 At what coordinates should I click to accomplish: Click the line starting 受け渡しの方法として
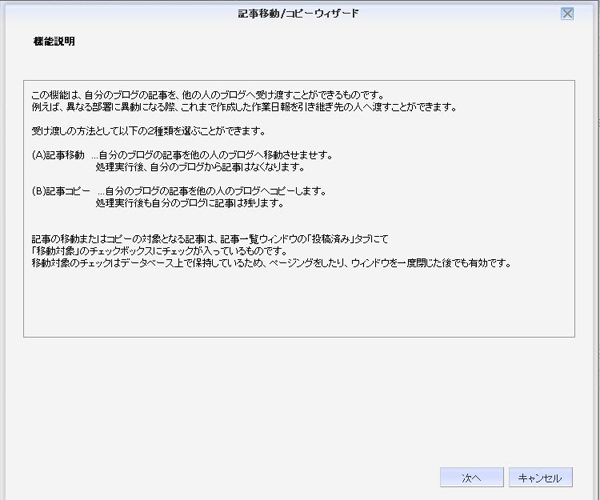pos(148,131)
